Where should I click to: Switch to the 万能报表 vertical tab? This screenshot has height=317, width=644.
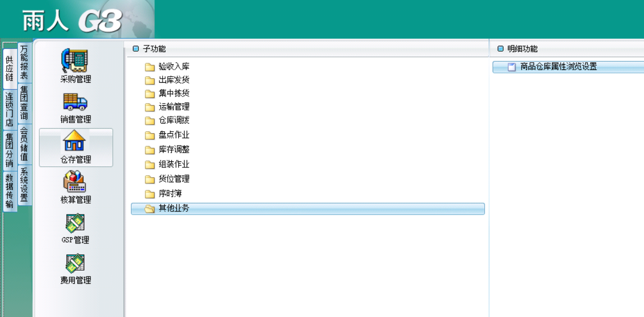click(24, 62)
